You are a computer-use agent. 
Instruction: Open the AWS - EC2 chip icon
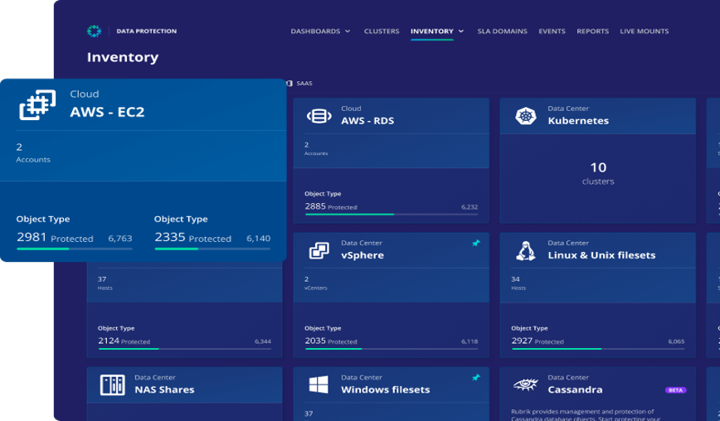click(38, 105)
